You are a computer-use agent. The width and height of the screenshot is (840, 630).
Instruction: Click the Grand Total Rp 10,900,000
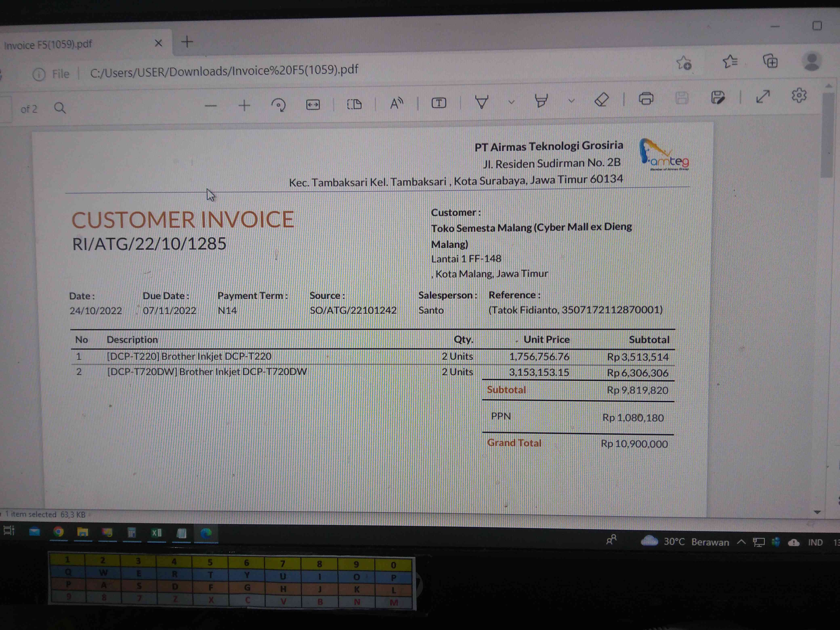pyautogui.click(x=634, y=444)
